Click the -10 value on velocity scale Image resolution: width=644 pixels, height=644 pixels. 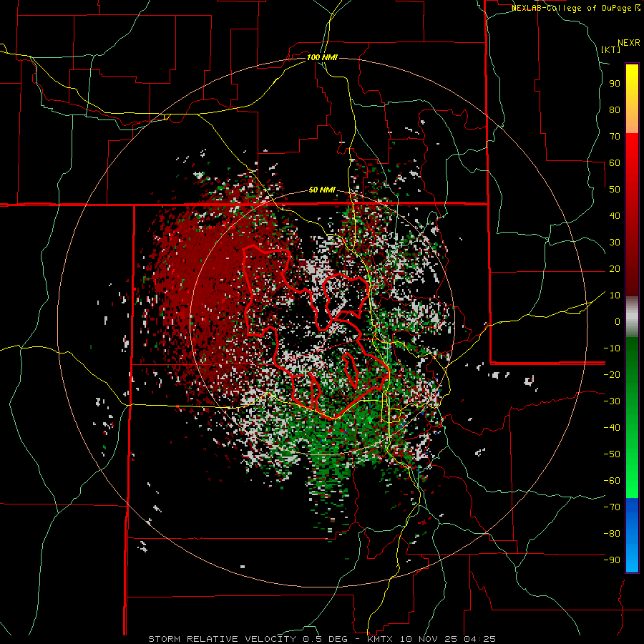click(x=612, y=348)
